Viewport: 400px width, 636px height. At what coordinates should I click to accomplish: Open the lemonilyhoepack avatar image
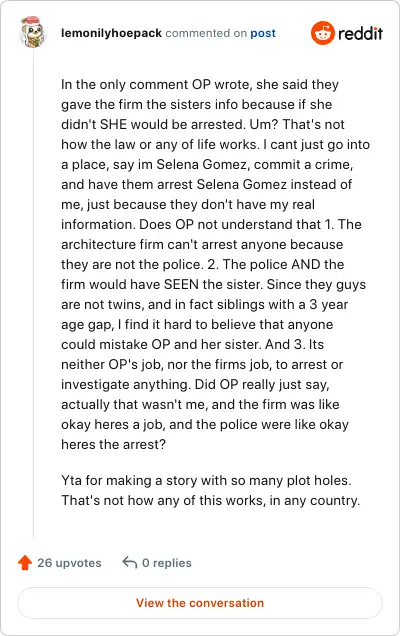(x=32, y=32)
